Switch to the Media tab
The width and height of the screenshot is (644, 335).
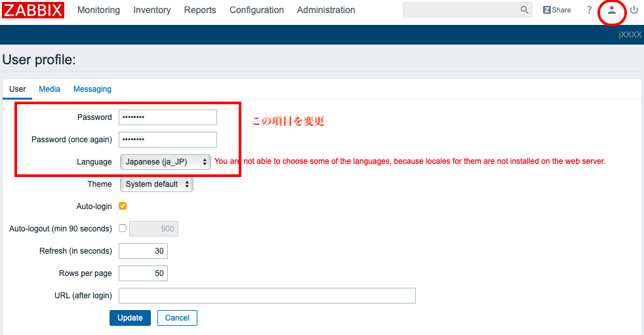coord(49,89)
